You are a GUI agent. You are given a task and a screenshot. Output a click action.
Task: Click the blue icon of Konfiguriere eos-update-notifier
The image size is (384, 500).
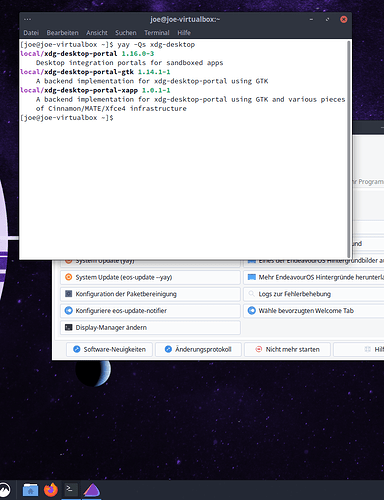click(x=68, y=310)
